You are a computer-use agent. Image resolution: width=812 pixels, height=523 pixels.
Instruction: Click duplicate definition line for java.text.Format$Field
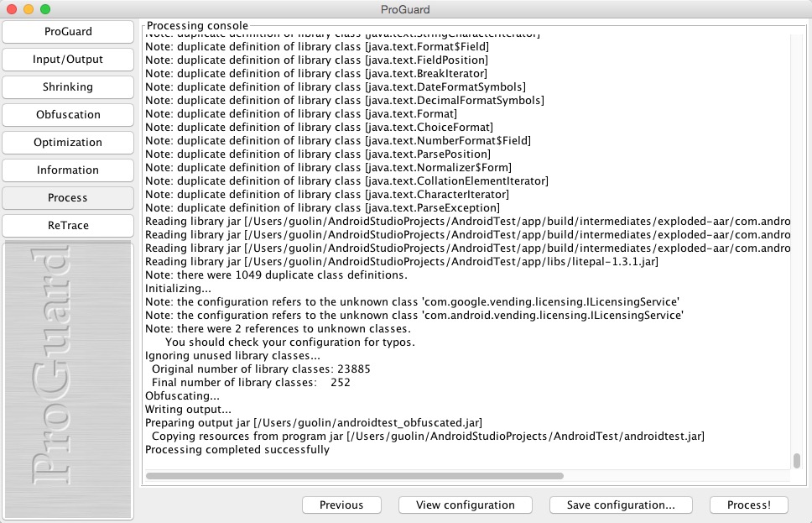click(317, 46)
